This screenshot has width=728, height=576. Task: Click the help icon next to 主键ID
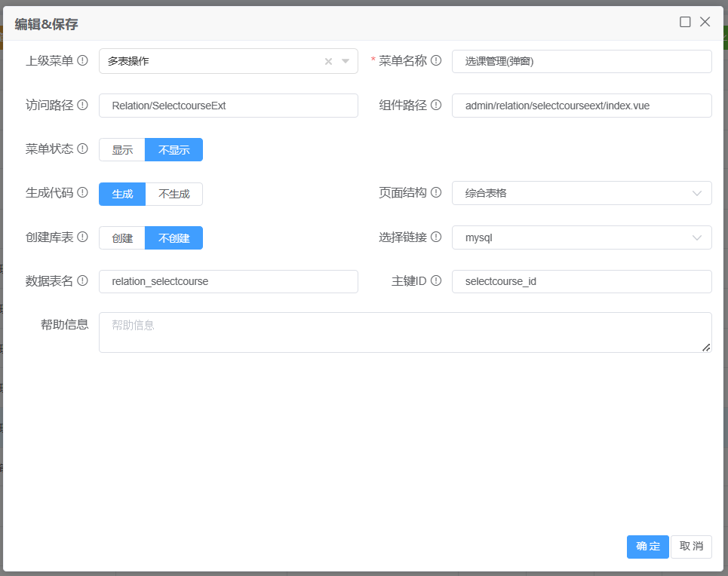(436, 281)
